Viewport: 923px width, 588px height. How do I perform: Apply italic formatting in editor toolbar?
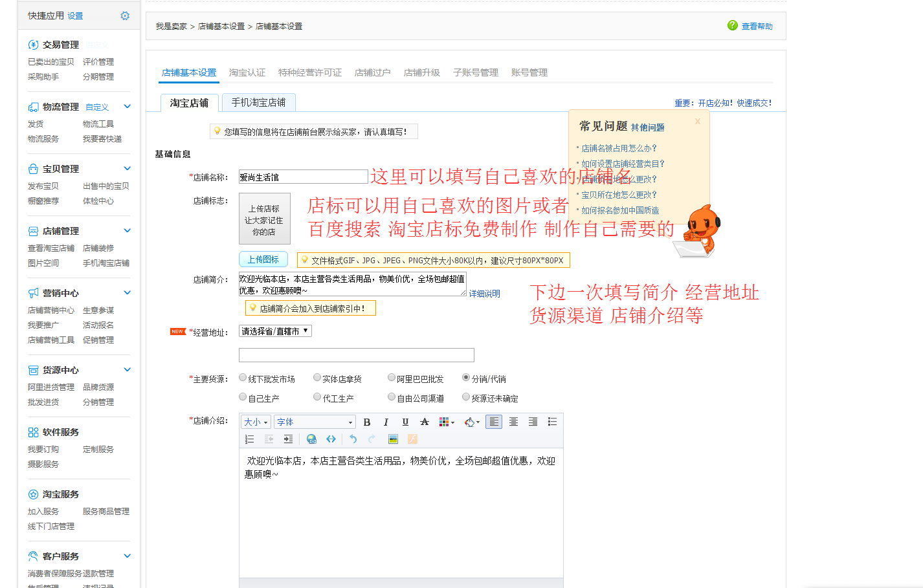386,422
